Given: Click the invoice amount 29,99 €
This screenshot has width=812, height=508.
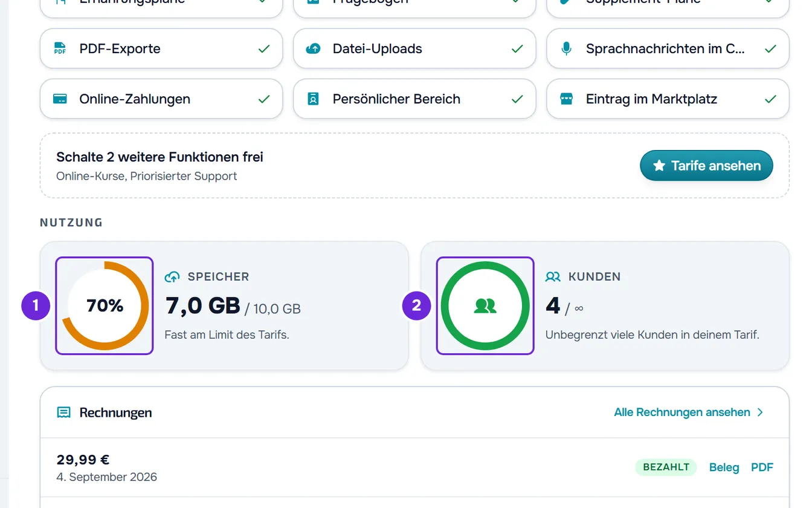Looking at the screenshot, I should point(83,460).
